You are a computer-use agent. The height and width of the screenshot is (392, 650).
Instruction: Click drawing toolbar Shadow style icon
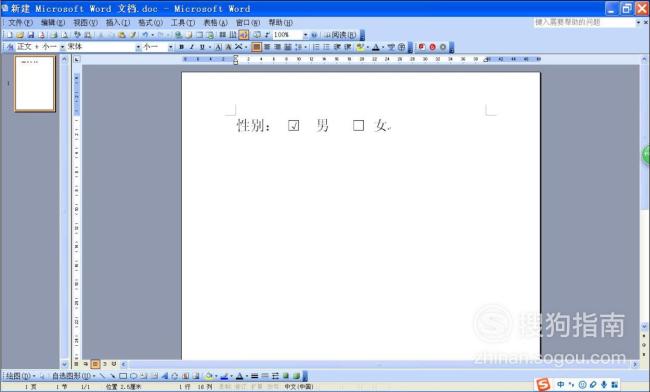(x=286, y=376)
